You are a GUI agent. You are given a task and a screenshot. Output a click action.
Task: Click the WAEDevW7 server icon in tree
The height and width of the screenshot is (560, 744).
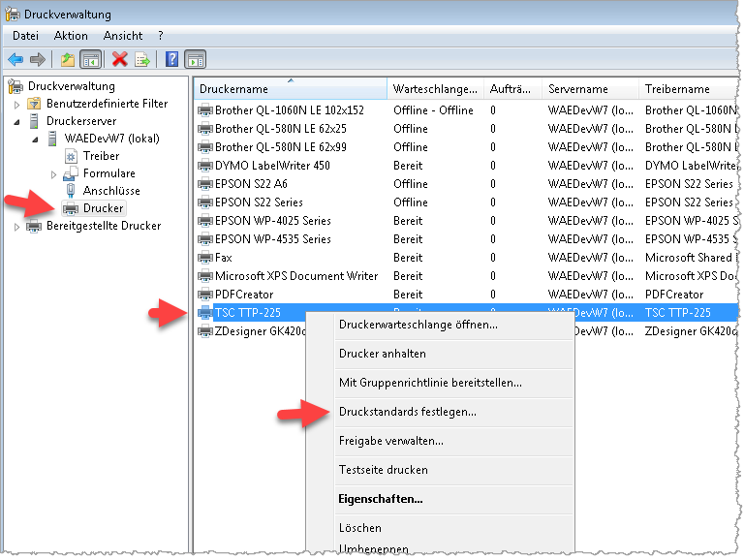tap(52, 139)
